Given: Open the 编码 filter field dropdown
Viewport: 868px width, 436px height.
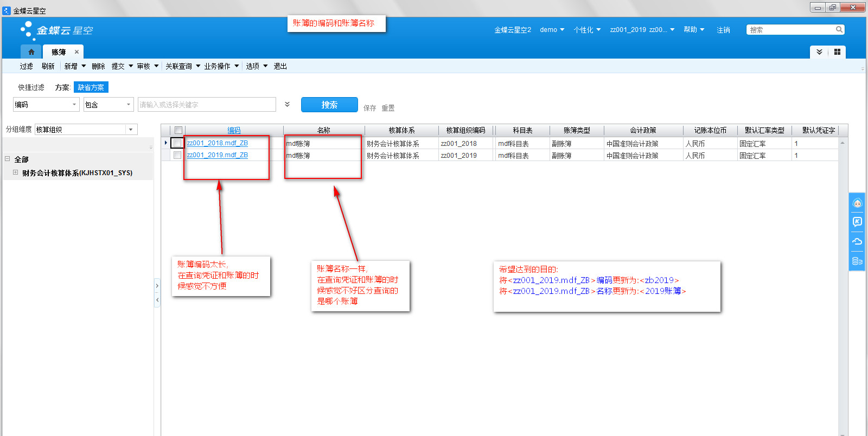Looking at the screenshot, I should coord(74,105).
